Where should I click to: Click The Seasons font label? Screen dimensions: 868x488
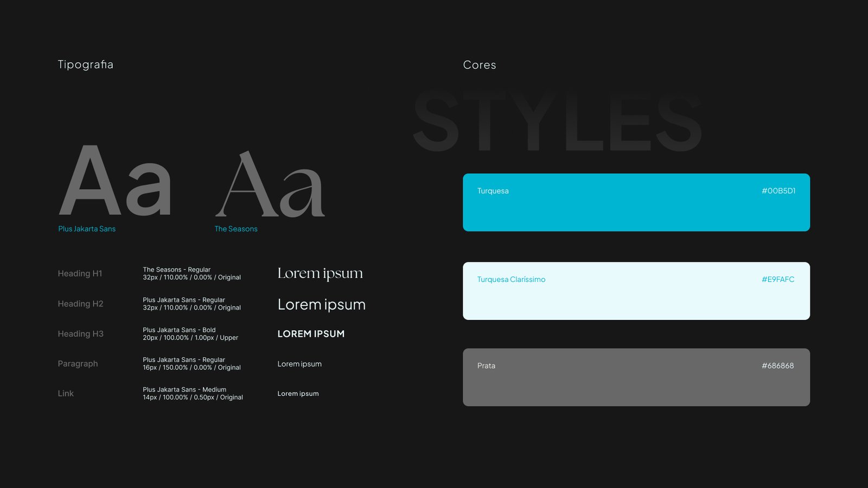(x=236, y=229)
